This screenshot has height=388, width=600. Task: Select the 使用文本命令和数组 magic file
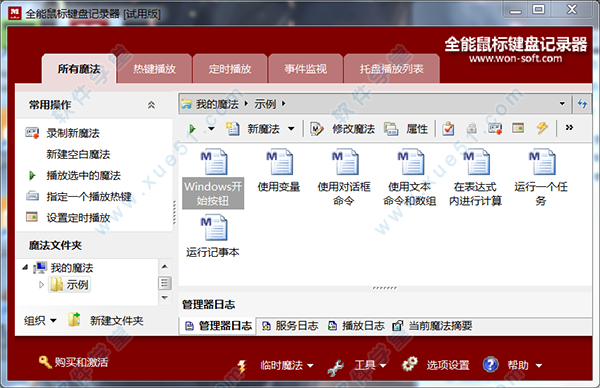409,178
